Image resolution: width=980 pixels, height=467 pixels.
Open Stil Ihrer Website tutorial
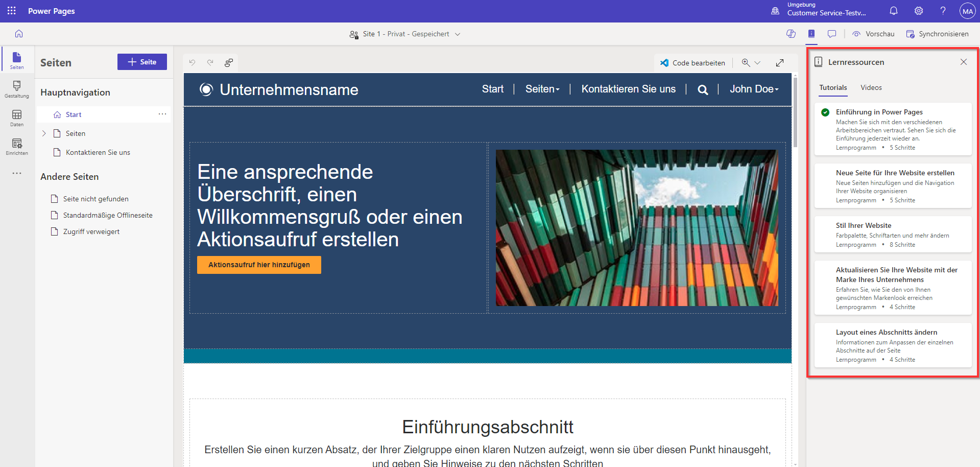click(x=893, y=235)
